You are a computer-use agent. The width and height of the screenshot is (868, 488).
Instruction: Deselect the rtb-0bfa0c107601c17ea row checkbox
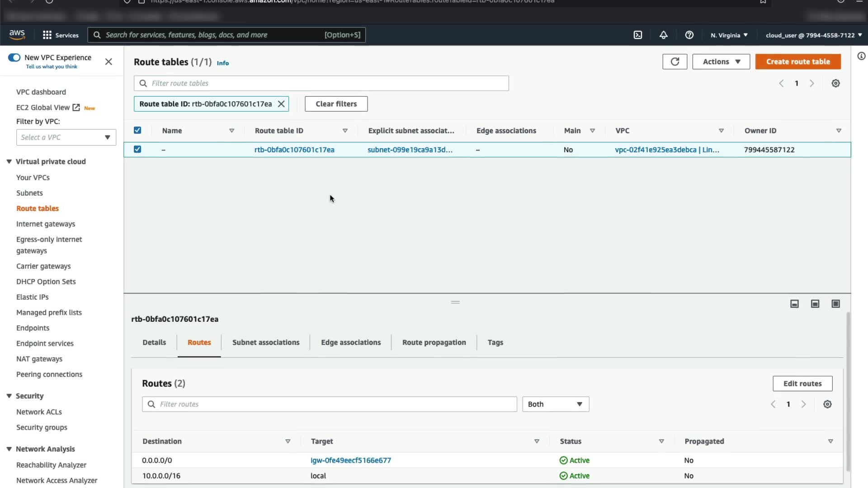click(x=137, y=149)
